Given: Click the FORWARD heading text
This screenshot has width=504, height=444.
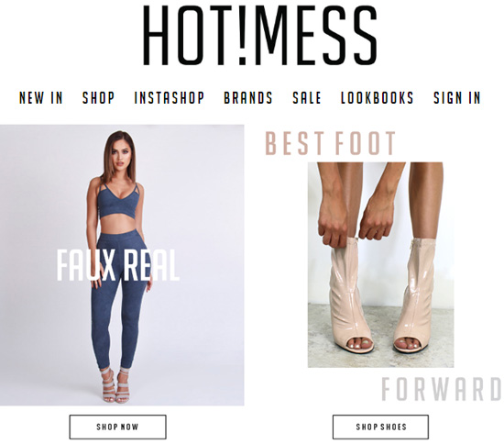Looking at the screenshot, I should click(x=442, y=389).
